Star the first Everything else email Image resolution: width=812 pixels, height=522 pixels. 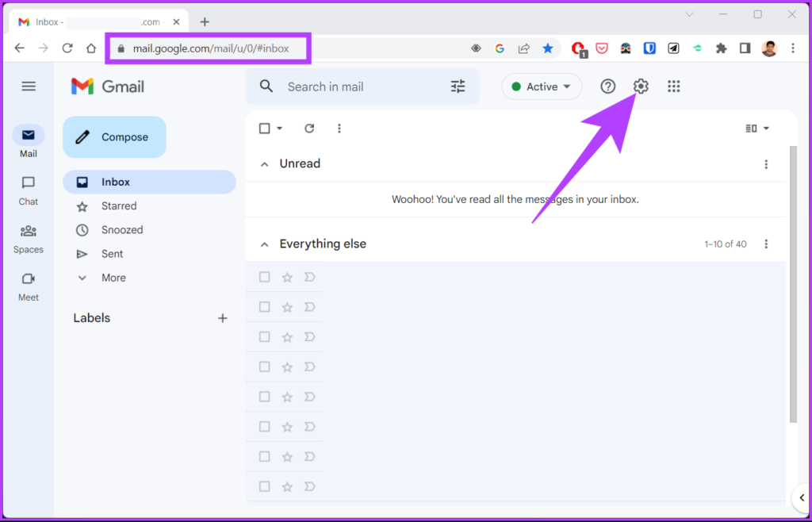point(287,277)
